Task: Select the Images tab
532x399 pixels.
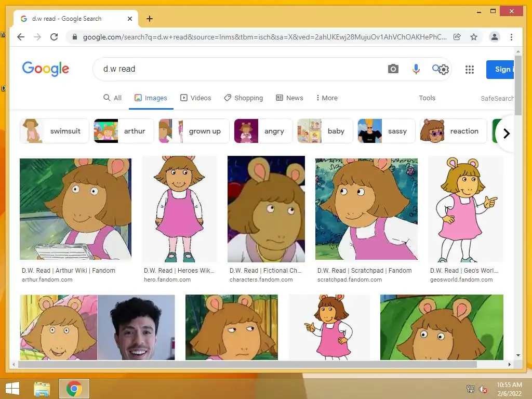Action: click(151, 98)
